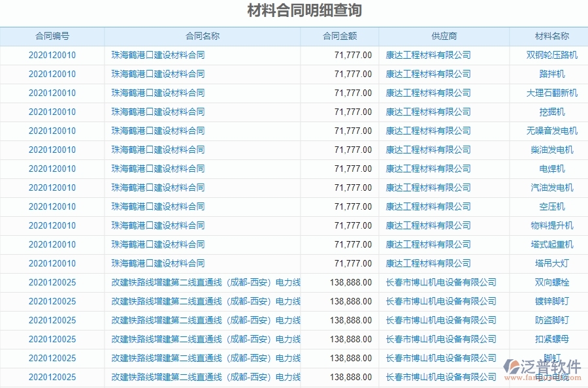Viewport: 588px width, 388px height.
Task: Open 珠海鹤港口建设材料合同 contract link
Action: point(157,55)
